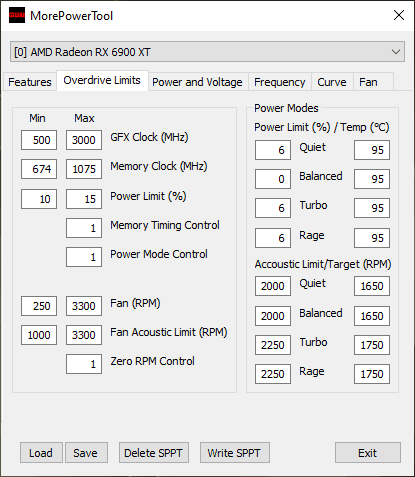Edit Rage temperature field
Image resolution: width=415 pixels, height=477 pixels.
372,238
